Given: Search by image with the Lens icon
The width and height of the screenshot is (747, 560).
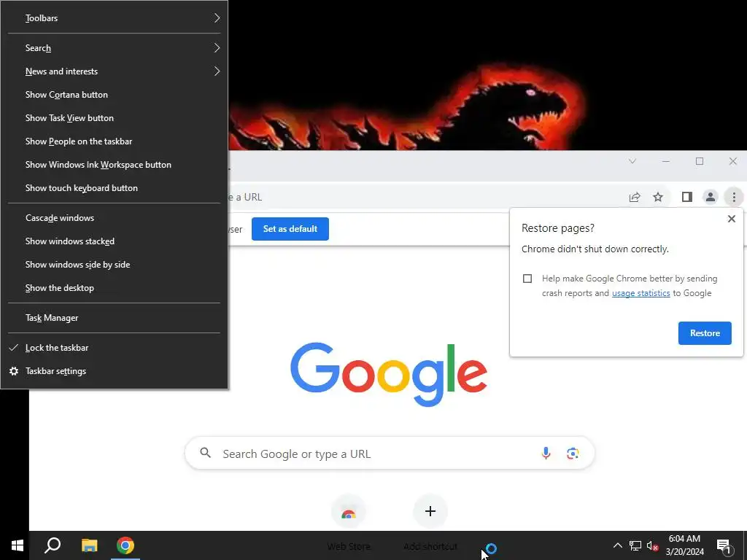Looking at the screenshot, I should (573, 454).
